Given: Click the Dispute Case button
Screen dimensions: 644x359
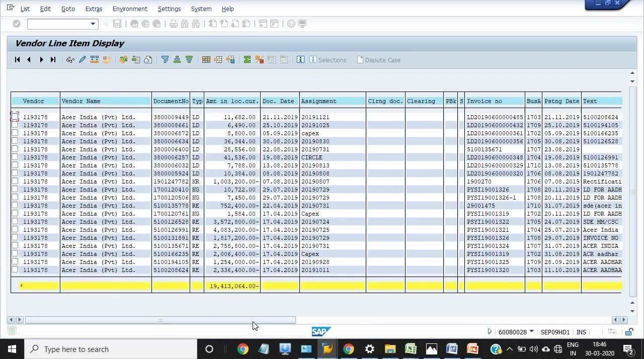Looking at the screenshot, I should 378,60.
